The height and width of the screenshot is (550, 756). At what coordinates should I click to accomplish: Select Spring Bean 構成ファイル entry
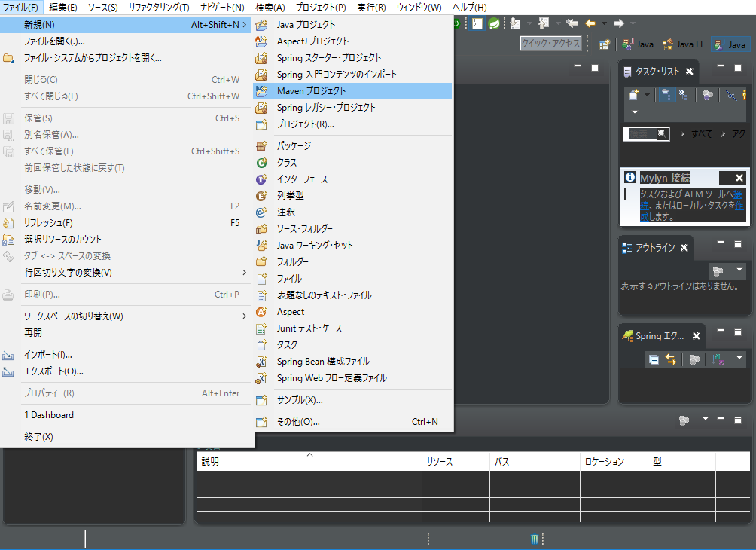click(352, 362)
